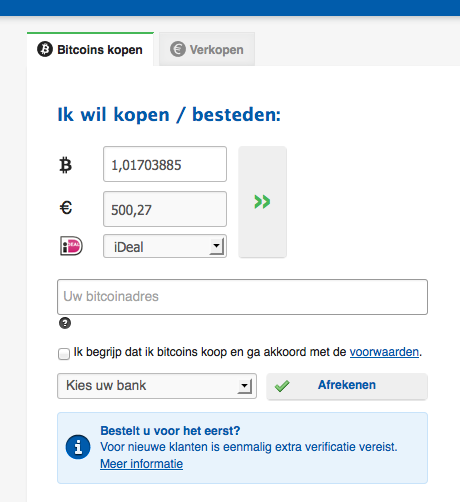Expand the Kies uw bank dropdown
Screen dimensions: 460x502
tap(157, 386)
